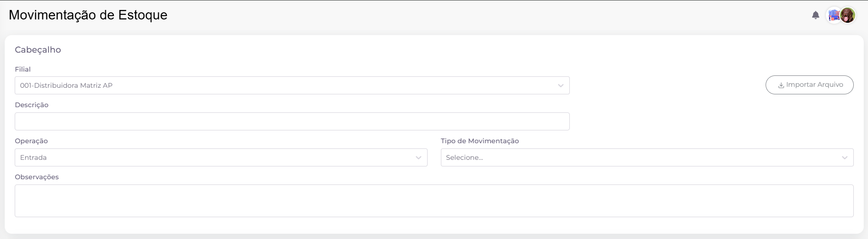Click the Importar Arquivo button
This screenshot has width=868, height=239.
809,85
